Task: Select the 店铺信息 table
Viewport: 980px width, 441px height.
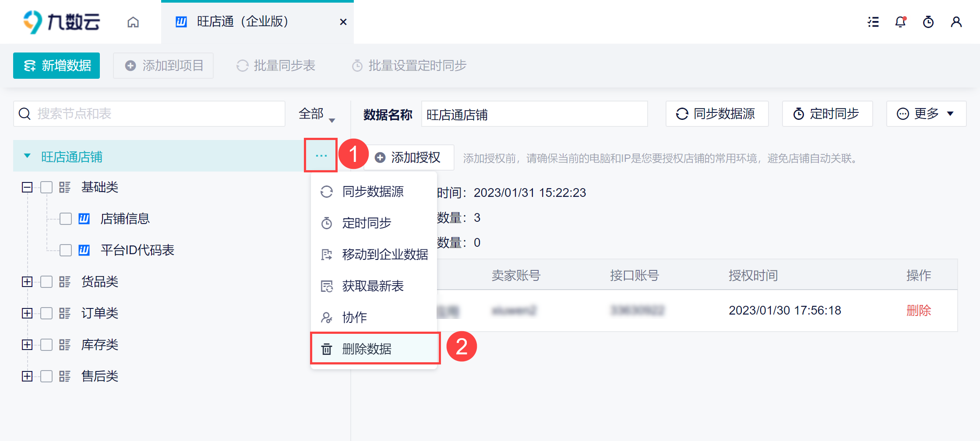Action: point(125,219)
